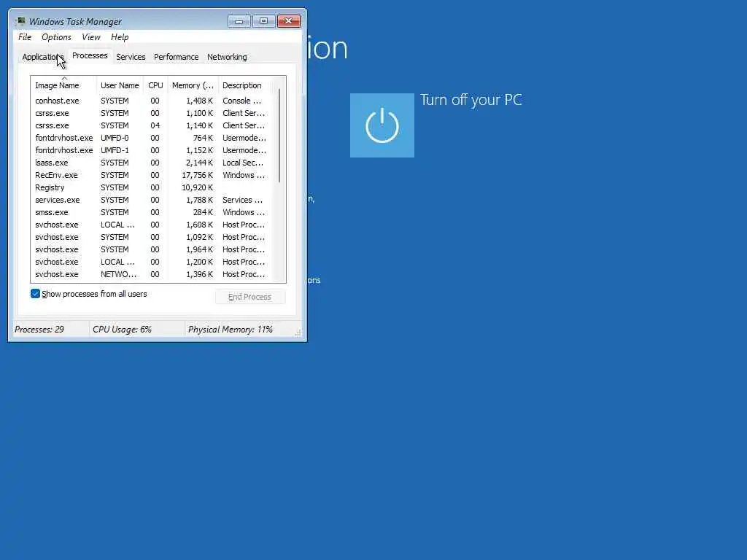Click the Turn off your PC power icon
Viewport: 747px width, 560px height.
[382, 125]
